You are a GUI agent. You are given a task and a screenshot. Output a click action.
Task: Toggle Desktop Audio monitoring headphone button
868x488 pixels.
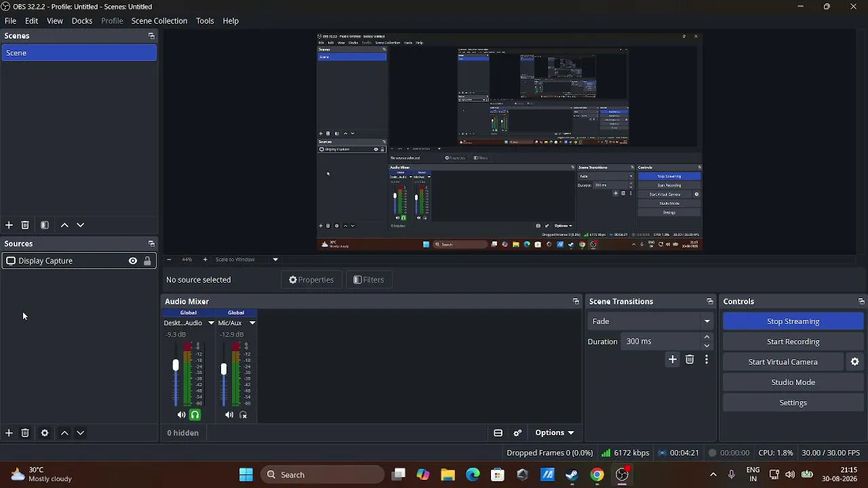pyautogui.click(x=195, y=415)
